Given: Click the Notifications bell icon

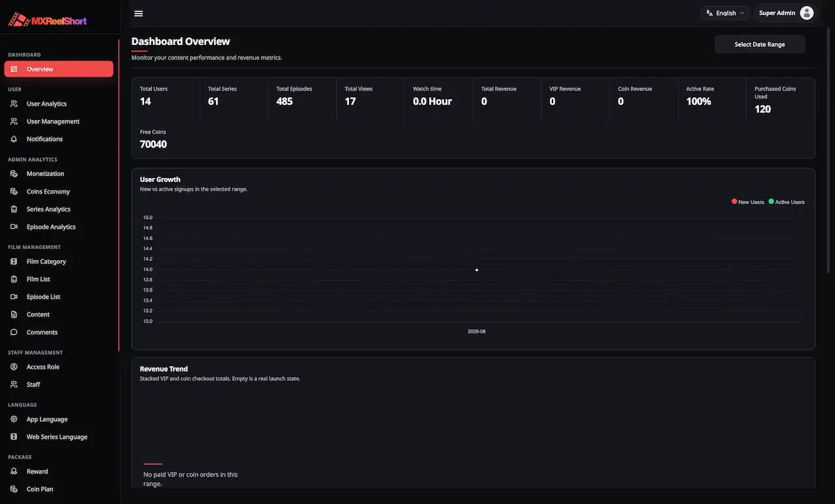Looking at the screenshot, I should (x=14, y=139).
